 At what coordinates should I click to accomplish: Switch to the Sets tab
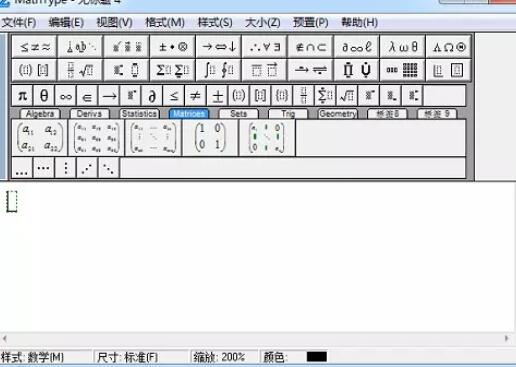click(238, 114)
